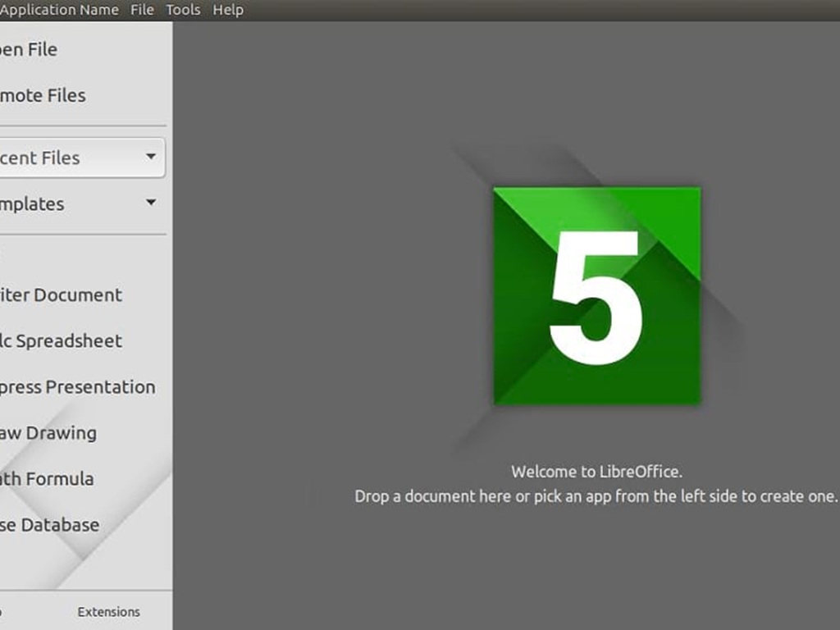Click the Help button beside Extensions
This screenshot has width=840, height=630.
tap(2, 612)
